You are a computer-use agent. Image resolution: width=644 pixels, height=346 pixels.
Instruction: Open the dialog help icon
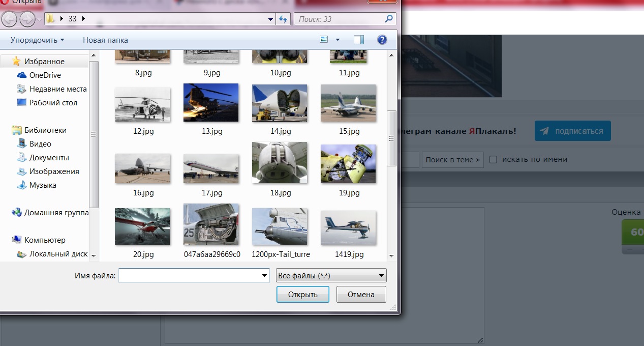(x=382, y=40)
